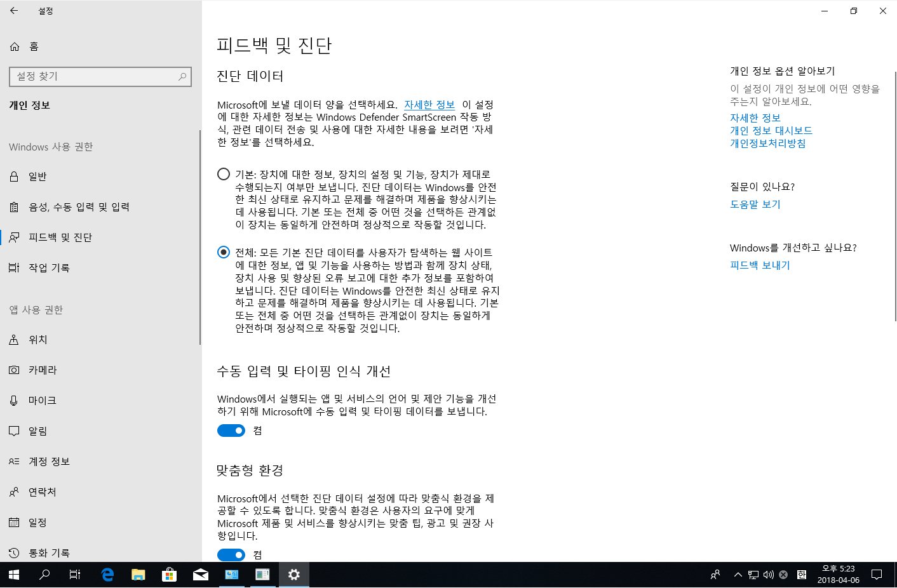
Task: Click the location icon next to 위치
Action: coord(14,340)
